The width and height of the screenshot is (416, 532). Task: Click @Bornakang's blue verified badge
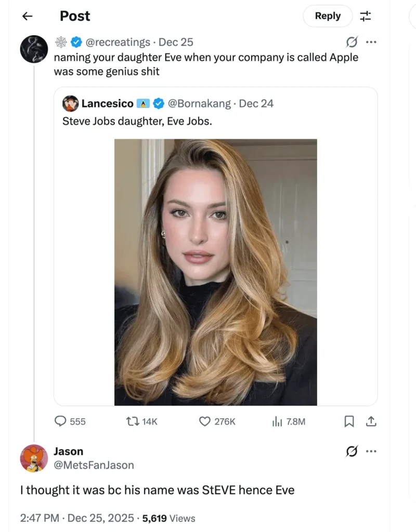tap(159, 103)
